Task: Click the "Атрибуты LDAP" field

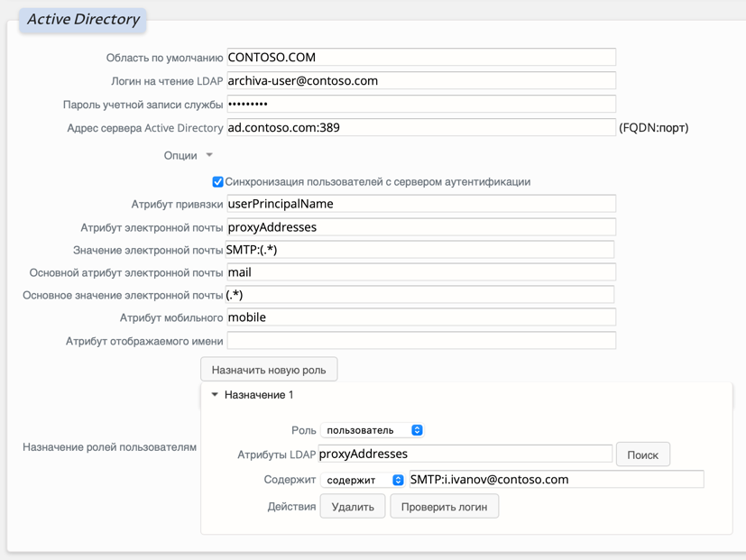Action: (x=465, y=454)
